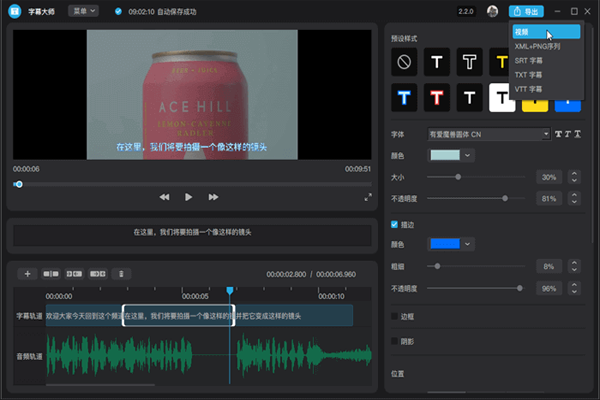Click the subtitle text editing field
The height and width of the screenshot is (400, 600).
point(192,232)
